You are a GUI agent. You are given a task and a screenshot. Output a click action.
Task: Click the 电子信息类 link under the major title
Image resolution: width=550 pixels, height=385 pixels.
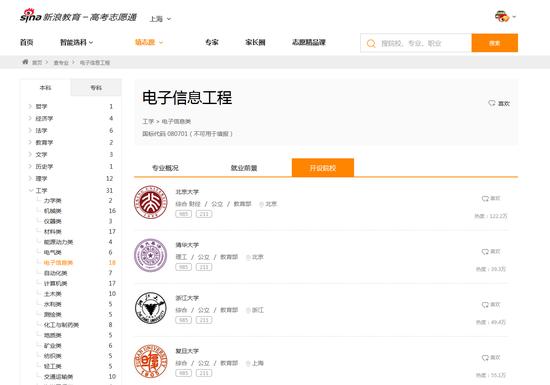(176, 121)
